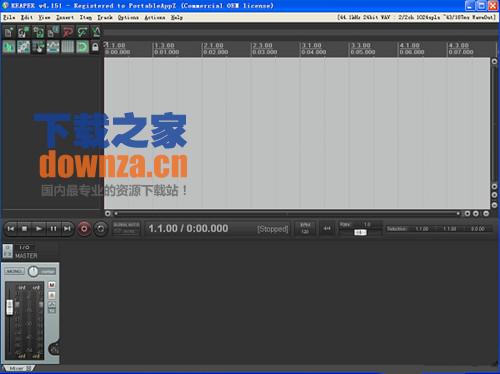Click the master pan knob
Image resolution: width=500 pixels, height=374 pixels.
(x=33, y=271)
